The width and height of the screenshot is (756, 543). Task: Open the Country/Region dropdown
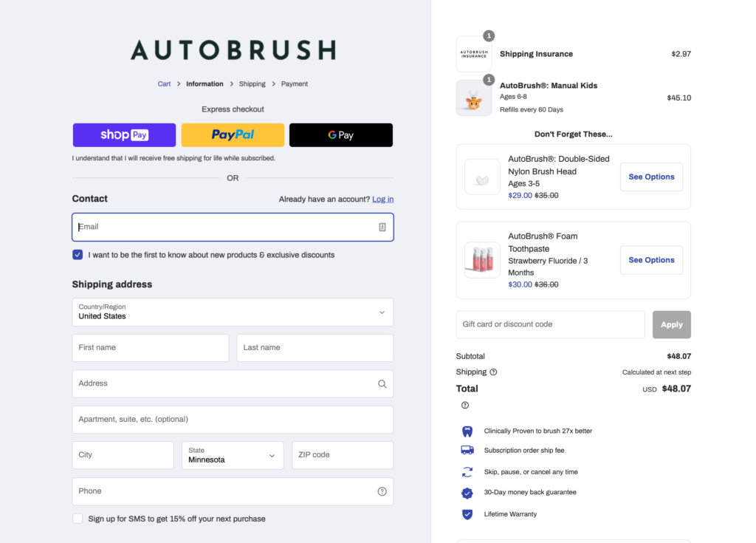(233, 312)
